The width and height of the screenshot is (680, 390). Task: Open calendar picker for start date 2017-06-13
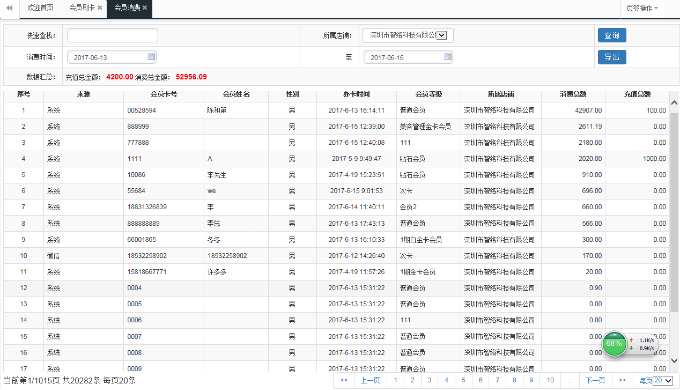[x=151, y=57]
